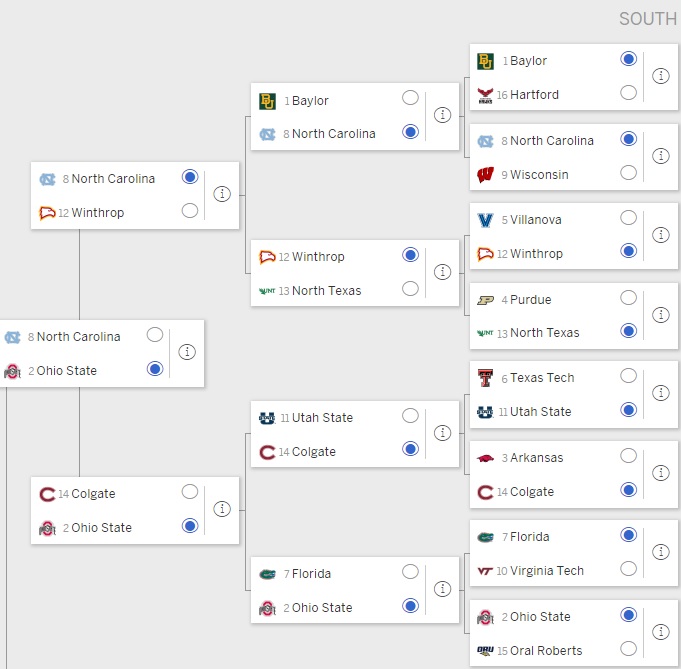The image size is (681, 669).
Task: Select Texas Tech over Utah State
Action: pyautogui.click(x=628, y=376)
